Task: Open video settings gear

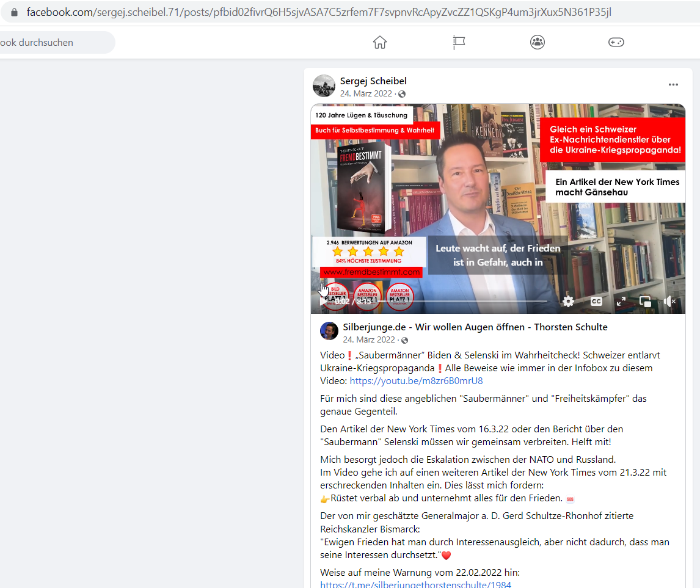Action: [x=568, y=302]
